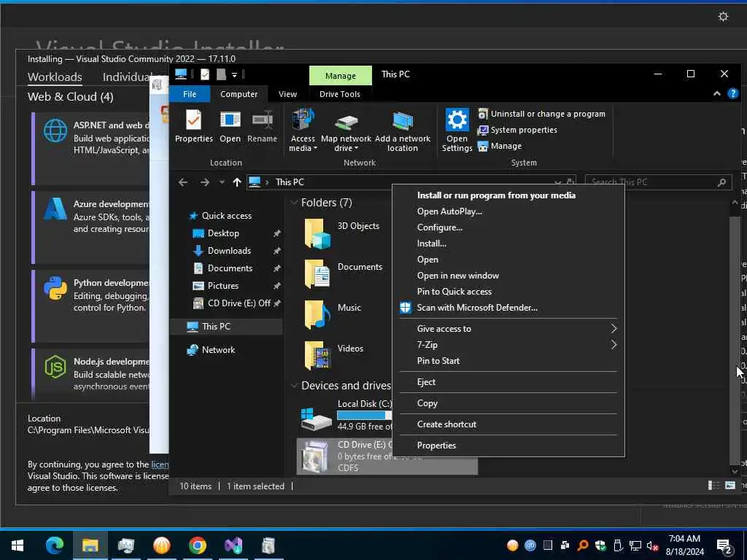Expand the Give access to submenu

(614, 329)
